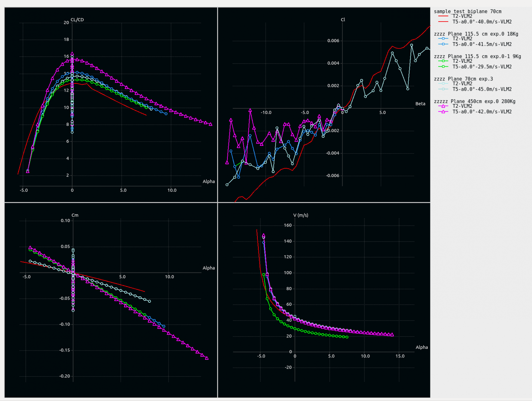This screenshot has width=532, height=401.
Task: Click blue circle marker beside T5-a0.0°-41.5m/s-VLM2
Action: tap(443, 44)
